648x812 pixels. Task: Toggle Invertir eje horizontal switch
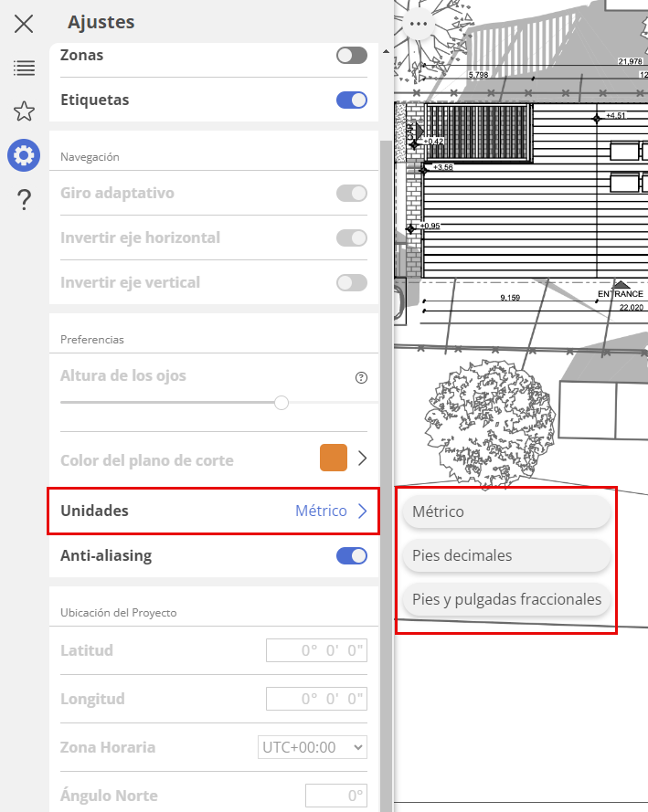tap(352, 237)
